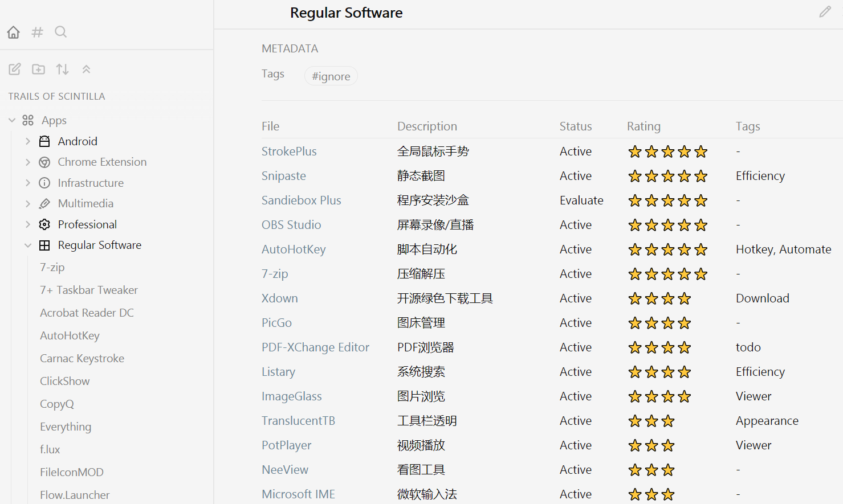Collapse all folders with double-chevron icon
Screen dimensions: 843x504
tap(87, 69)
